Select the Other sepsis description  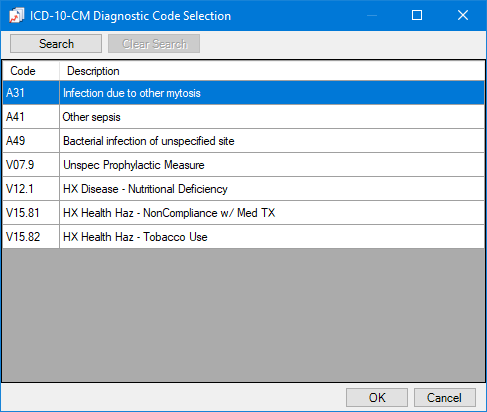(x=91, y=117)
